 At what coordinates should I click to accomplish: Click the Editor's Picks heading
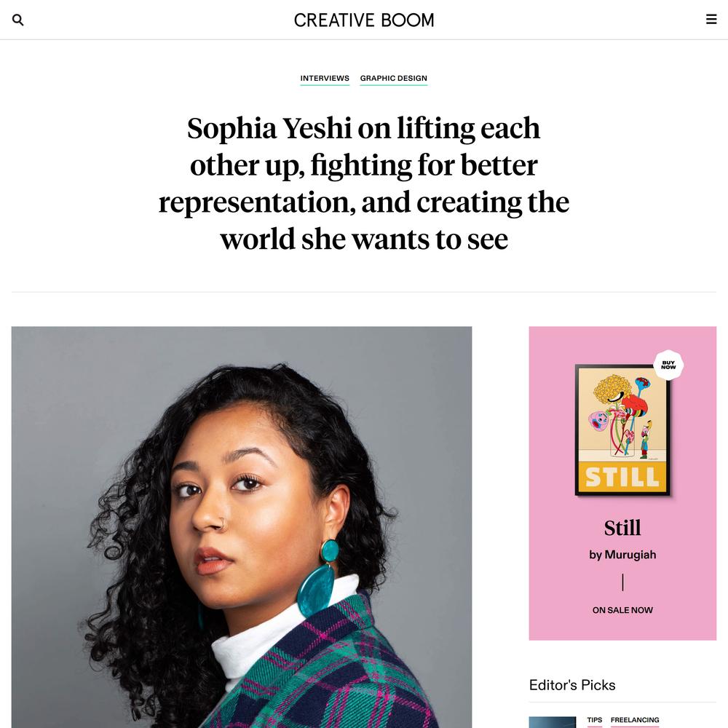572,685
